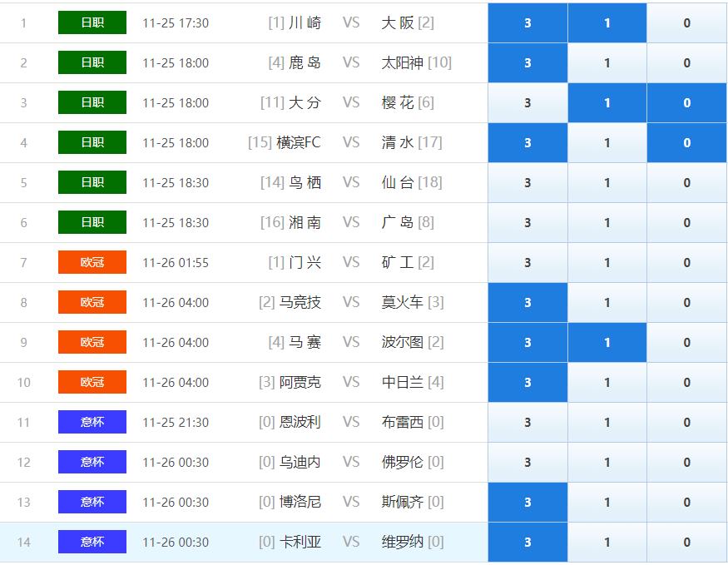Select 0 for 恩波利 vs 布雷西
Screen dimensions: 728x565
(x=686, y=423)
